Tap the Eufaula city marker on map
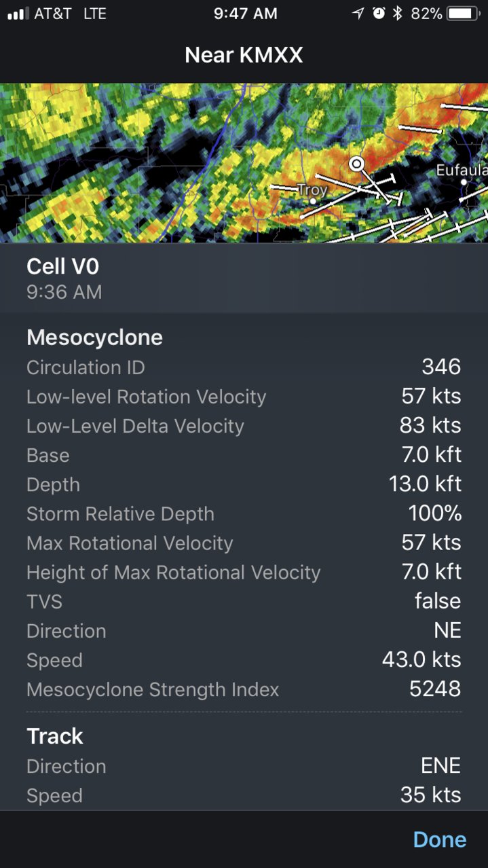 tap(464, 182)
